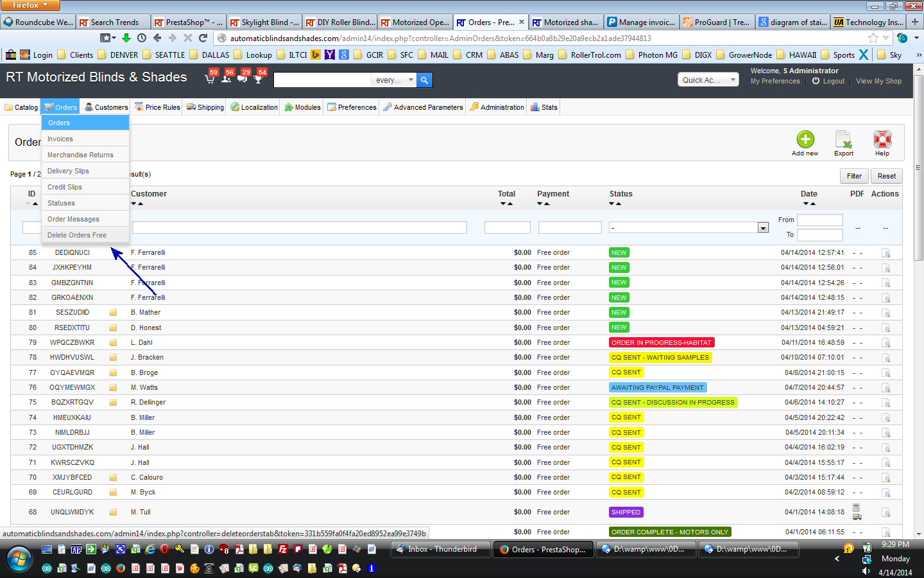Viewport: 924px width, 578px height.
Task: Sort the Total column ascending
Action: pos(510,204)
